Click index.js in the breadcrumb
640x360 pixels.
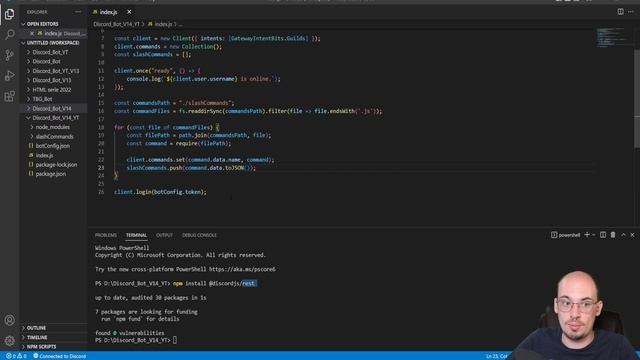160,24
